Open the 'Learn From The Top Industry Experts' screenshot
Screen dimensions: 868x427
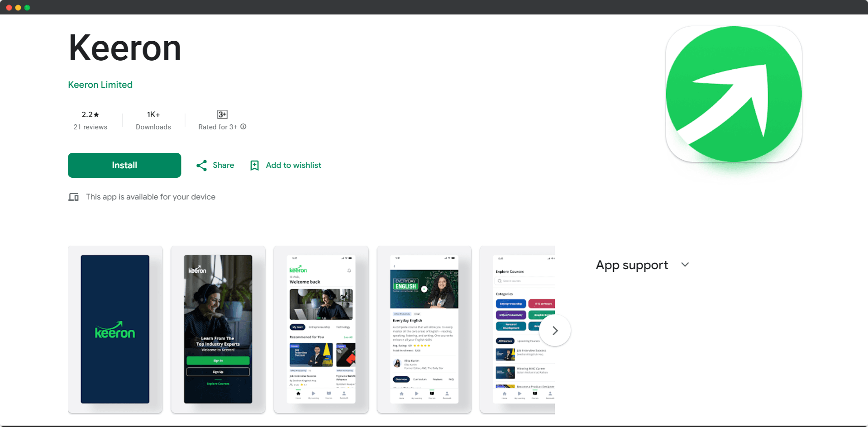click(x=218, y=329)
